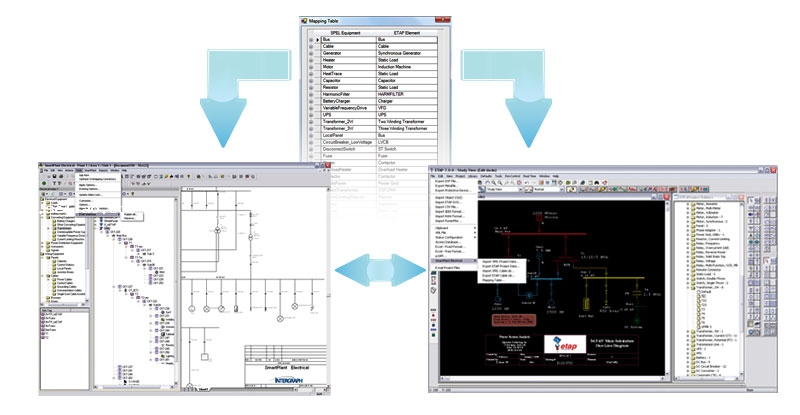Select the red Main Bus in ETAP diagram
The image size is (800, 415).
click(544, 234)
